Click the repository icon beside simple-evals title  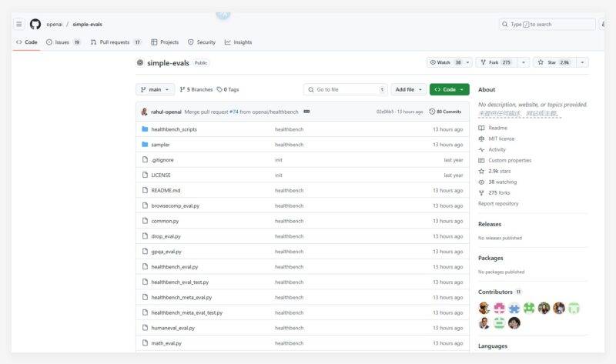140,62
